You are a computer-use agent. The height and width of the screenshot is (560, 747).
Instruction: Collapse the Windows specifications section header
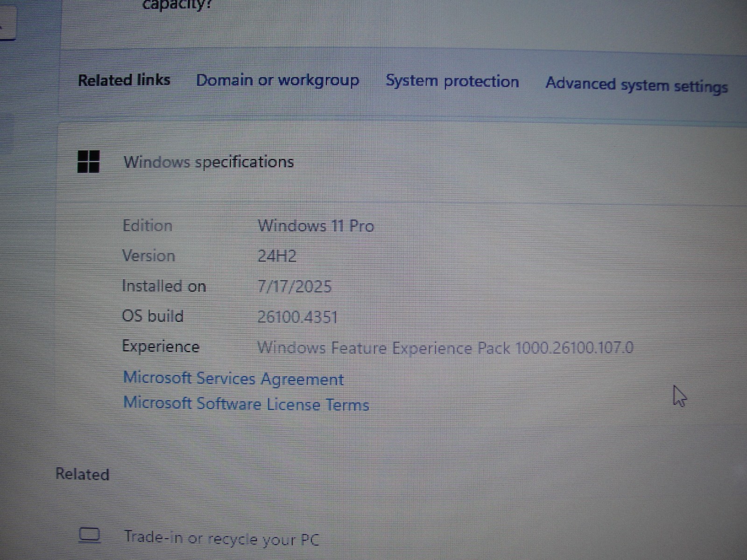tap(402, 162)
